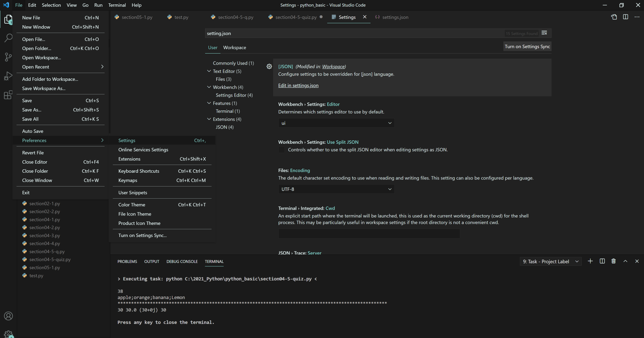
Task: Open the editor More Actions ellipsis
Action: pyautogui.click(x=637, y=17)
